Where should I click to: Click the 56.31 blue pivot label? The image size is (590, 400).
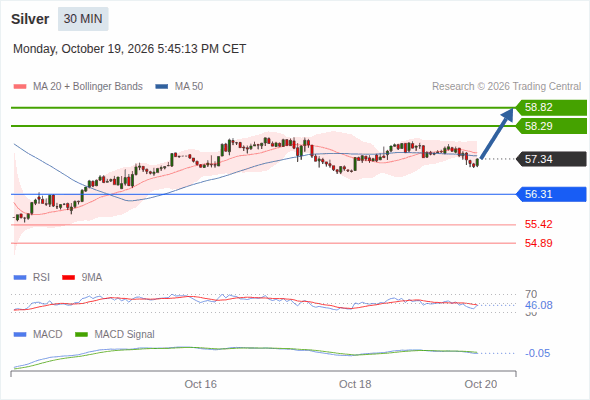click(551, 194)
